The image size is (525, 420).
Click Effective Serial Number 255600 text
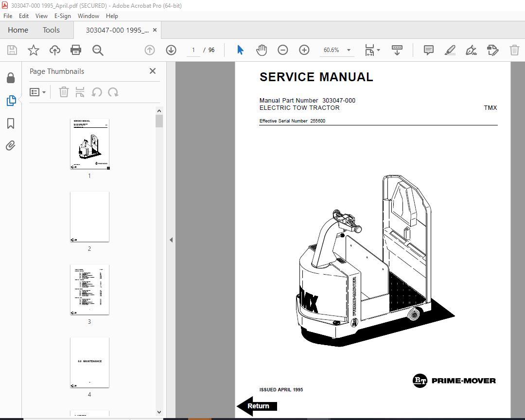coord(292,121)
